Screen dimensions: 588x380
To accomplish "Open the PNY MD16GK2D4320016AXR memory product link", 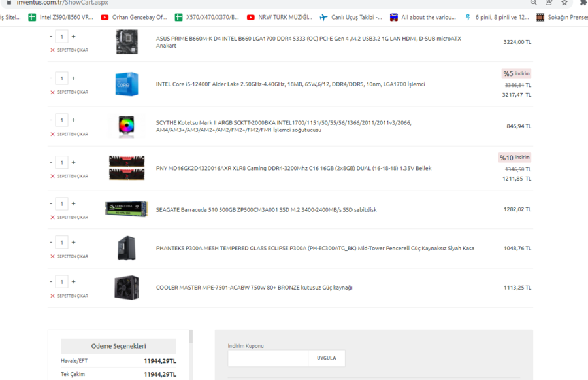I will [293, 168].
